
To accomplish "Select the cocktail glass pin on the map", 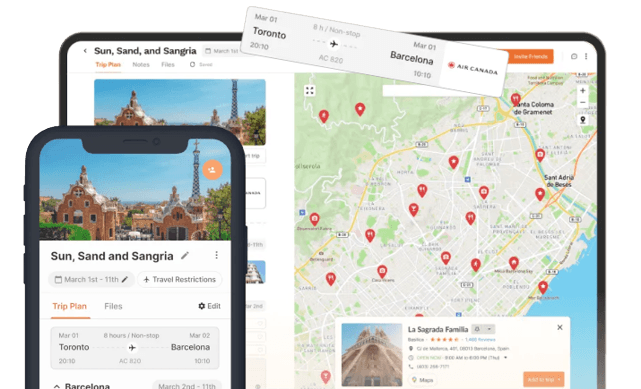I will pyautogui.click(x=414, y=210).
